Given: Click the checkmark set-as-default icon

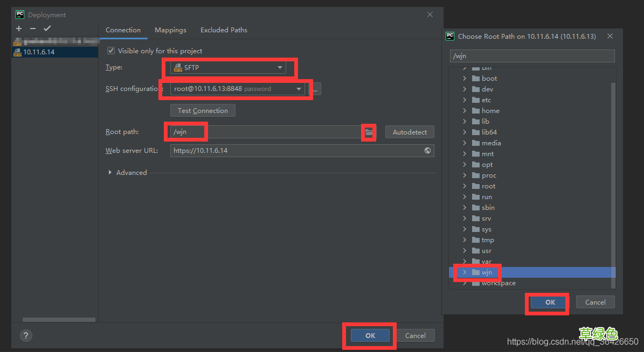Looking at the screenshot, I should [x=47, y=29].
